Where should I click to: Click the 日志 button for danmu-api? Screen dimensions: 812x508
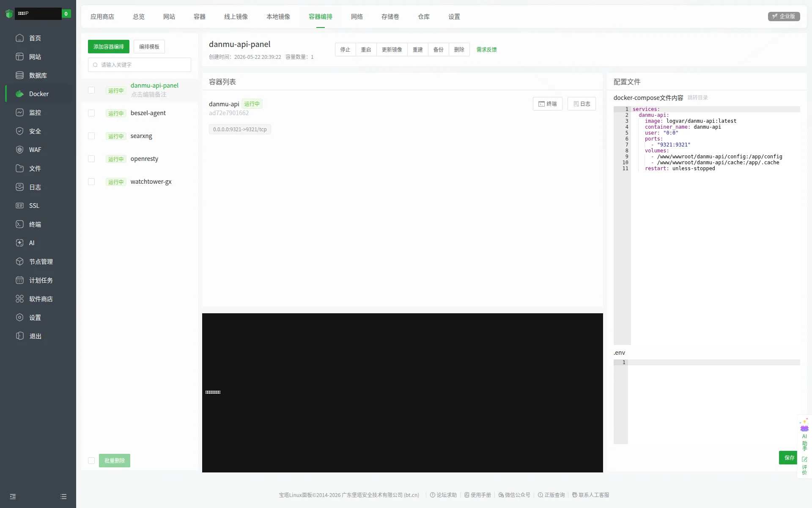pos(582,104)
